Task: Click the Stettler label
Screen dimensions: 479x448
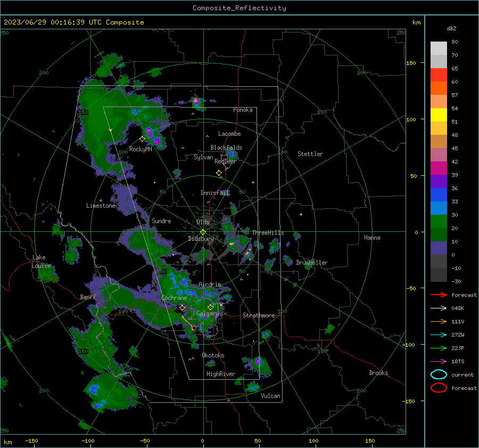Action: [310, 154]
